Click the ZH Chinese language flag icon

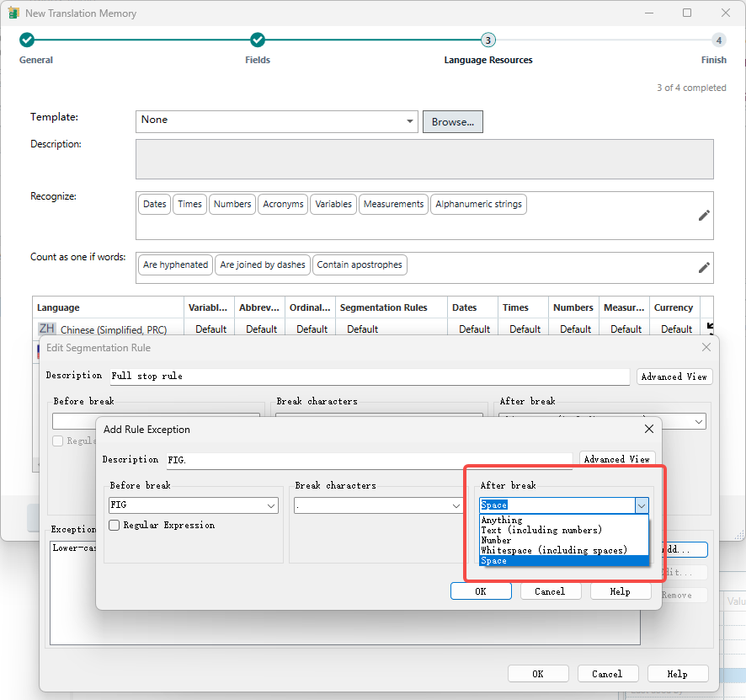coord(46,329)
